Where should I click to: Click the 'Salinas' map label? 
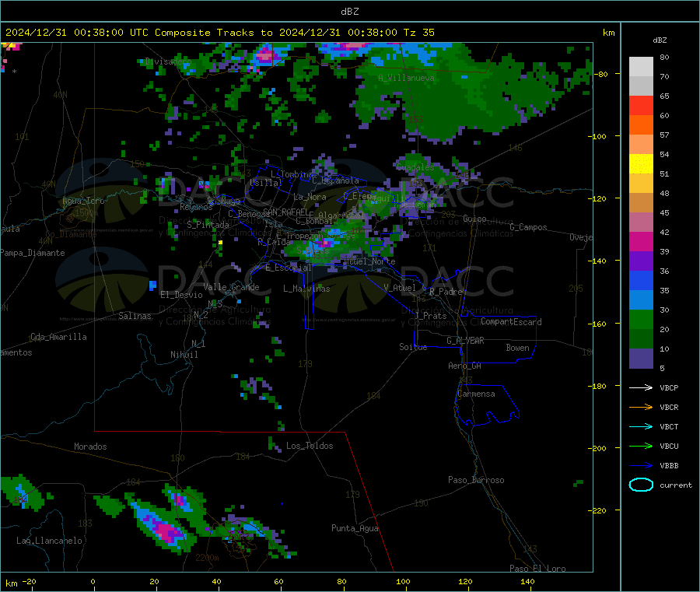pyautogui.click(x=135, y=316)
